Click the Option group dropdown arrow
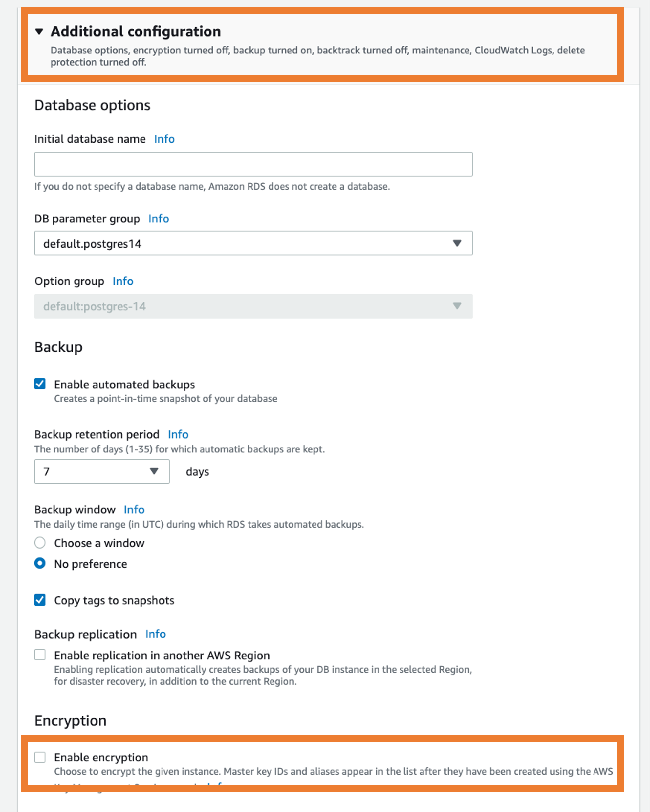 tap(457, 306)
